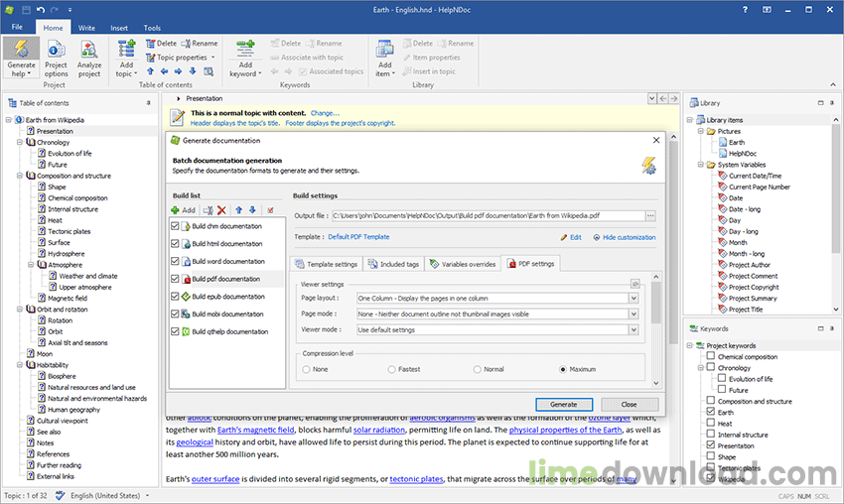The image size is (844, 504).
Task: Click the output file browse ellipsis button
Action: click(650, 215)
